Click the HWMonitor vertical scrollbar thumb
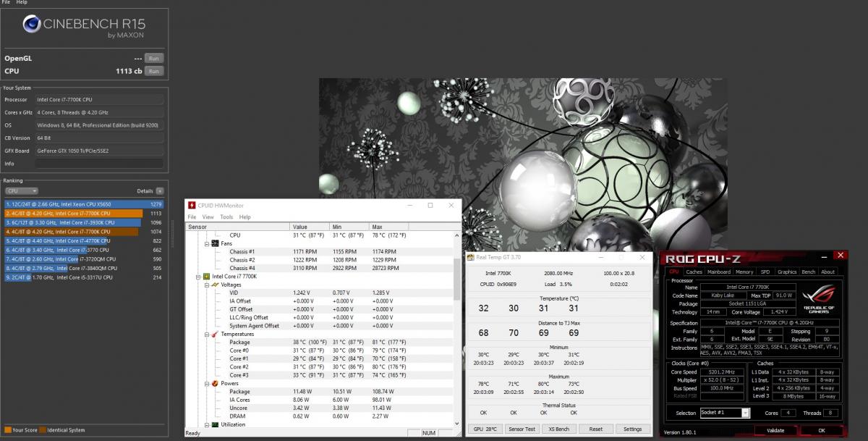868x441 pixels. click(x=457, y=280)
